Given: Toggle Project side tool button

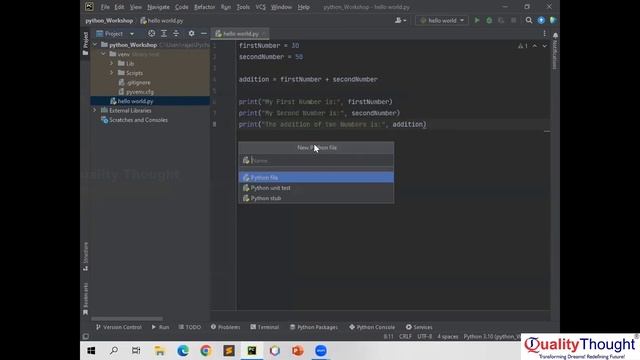Looking at the screenshot, I should point(85,43).
